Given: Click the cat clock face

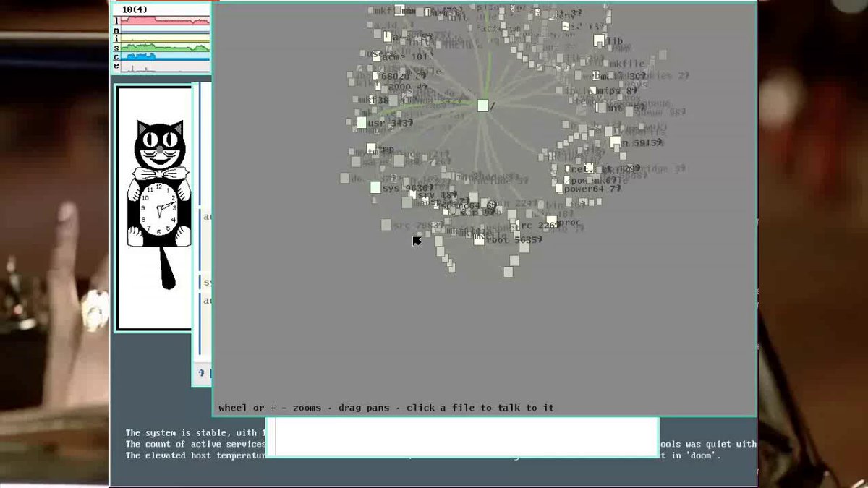Looking at the screenshot, I should pos(159,206).
